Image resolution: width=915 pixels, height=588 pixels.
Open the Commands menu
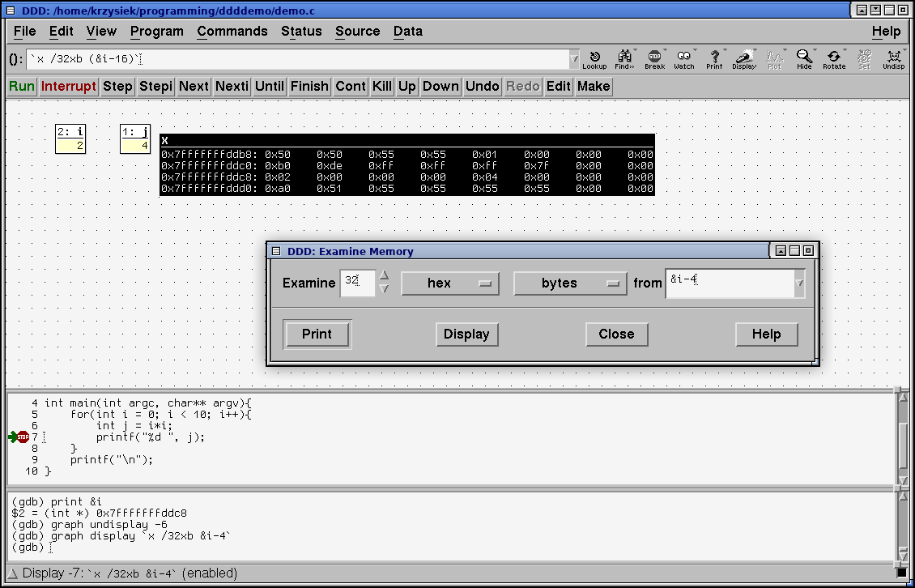(232, 32)
